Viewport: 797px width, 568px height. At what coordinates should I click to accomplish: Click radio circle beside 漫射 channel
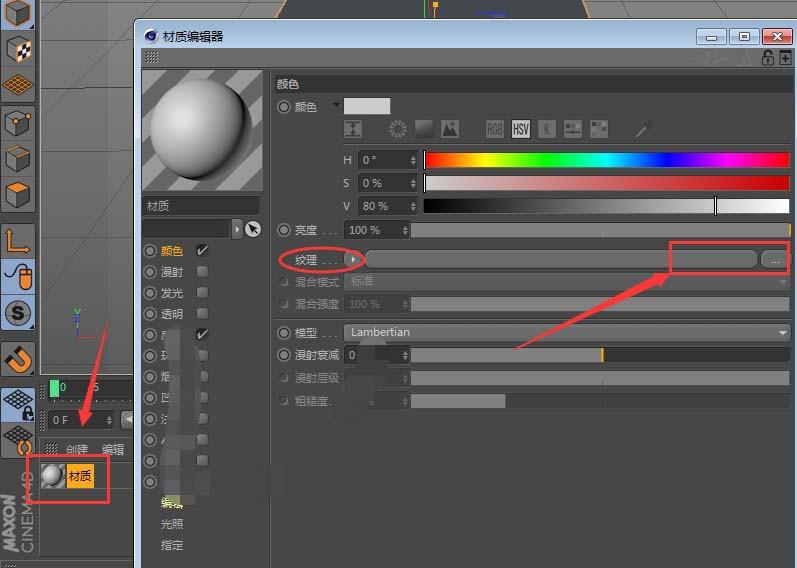pos(150,272)
